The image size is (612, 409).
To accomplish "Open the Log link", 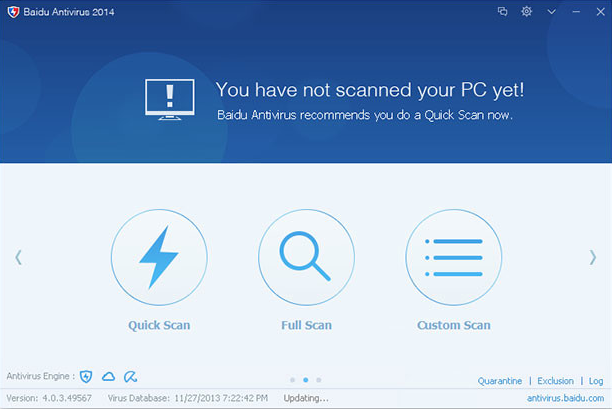I will click(x=596, y=381).
